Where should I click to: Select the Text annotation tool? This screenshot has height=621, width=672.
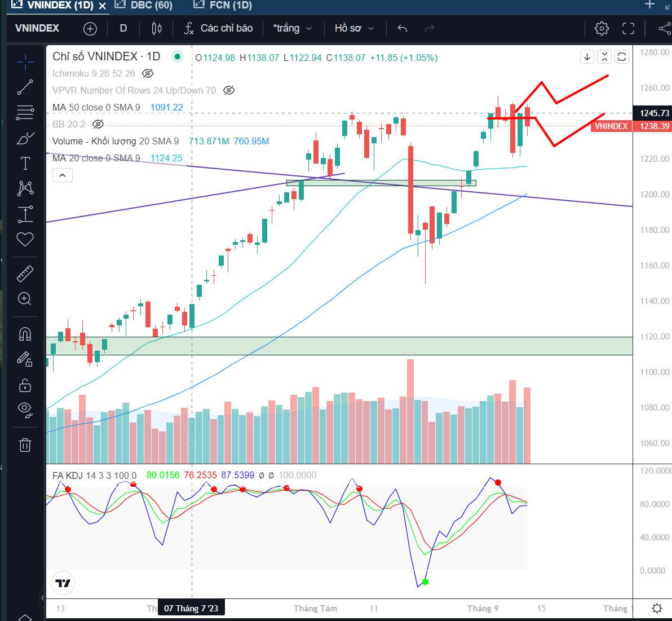coord(25,164)
